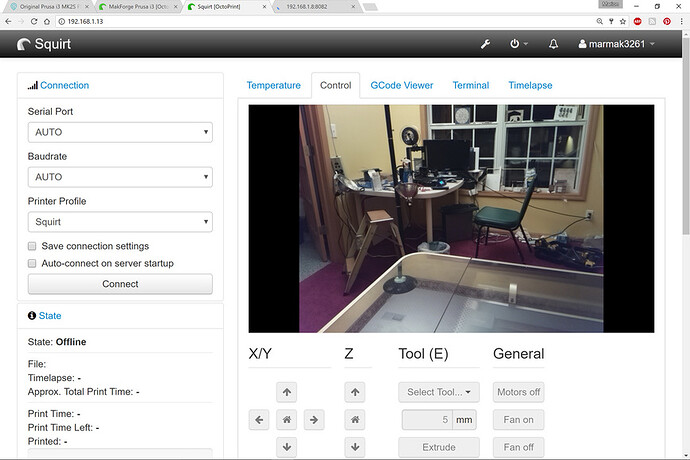Open the Baudrate dropdown
The width and height of the screenshot is (690, 460).
120,177
